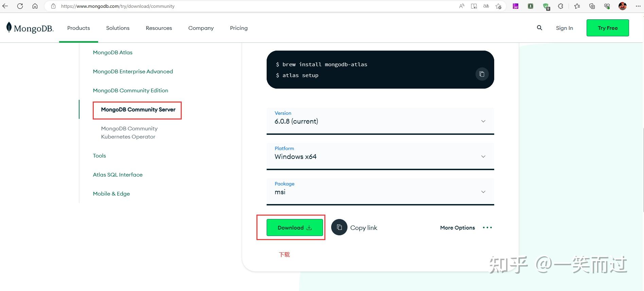Click the brew install code block
Viewport: 644px width, 291px height.
click(x=380, y=70)
